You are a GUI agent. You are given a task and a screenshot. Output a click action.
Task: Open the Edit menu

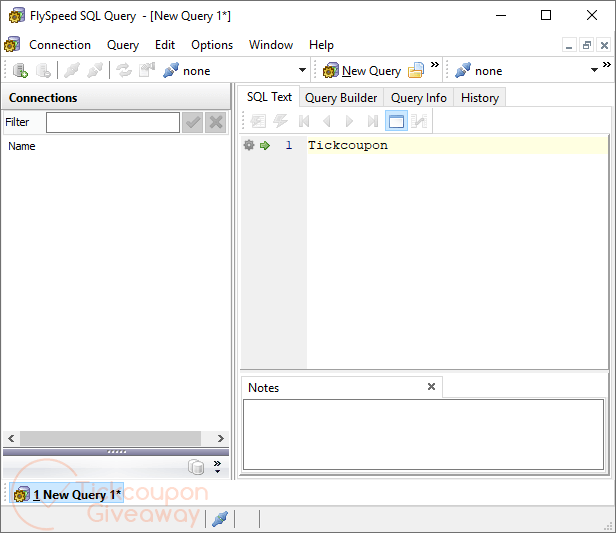[165, 45]
